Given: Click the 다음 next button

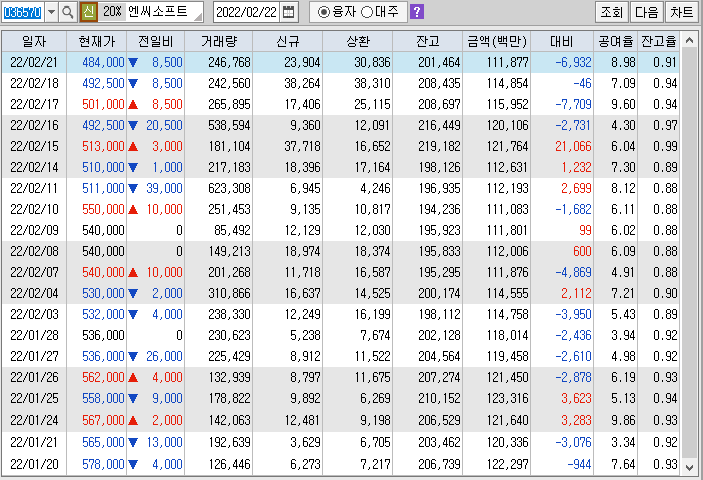Looking at the screenshot, I should [647, 12].
